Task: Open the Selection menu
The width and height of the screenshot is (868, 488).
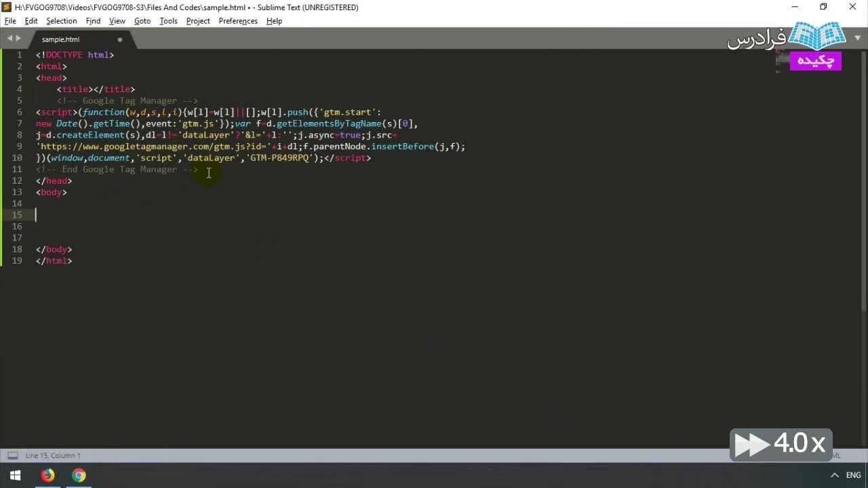Action: (x=61, y=21)
